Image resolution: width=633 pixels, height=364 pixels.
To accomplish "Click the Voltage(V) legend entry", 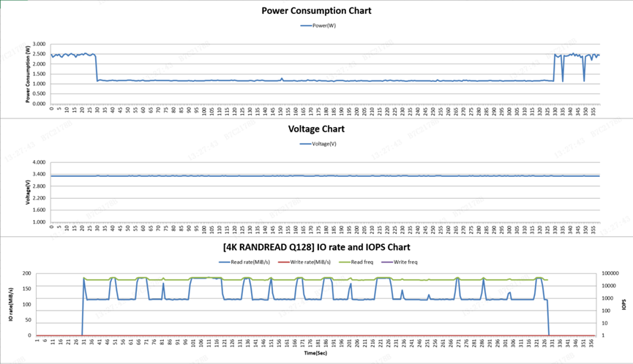I will 318,144.
